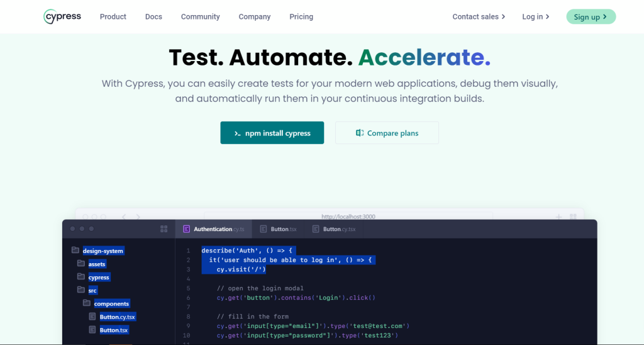Open the Company menu
The height and width of the screenshot is (345, 644).
click(255, 17)
